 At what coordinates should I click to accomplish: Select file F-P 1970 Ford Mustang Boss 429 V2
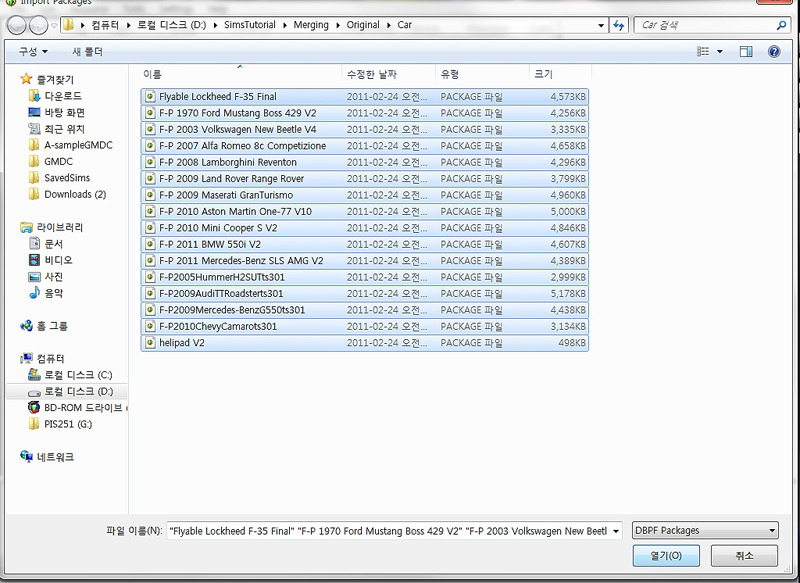point(364,113)
